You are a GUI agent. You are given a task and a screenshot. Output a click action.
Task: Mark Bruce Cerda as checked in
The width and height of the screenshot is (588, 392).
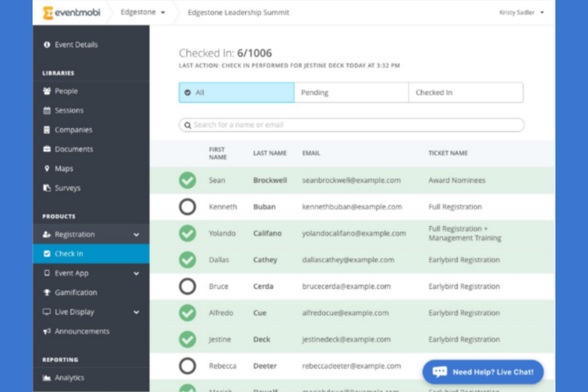[187, 286]
